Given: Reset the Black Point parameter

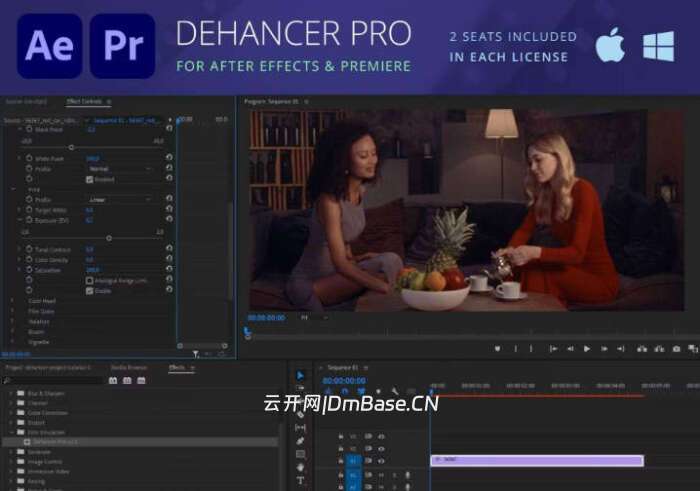Looking at the screenshot, I should point(169,129).
